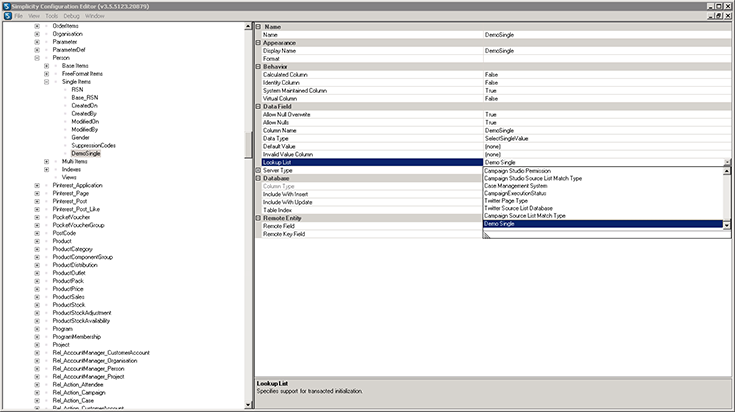The image size is (735, 412).
Task: Click the tree panel scrollbar thumb
Action: (248, 145)
